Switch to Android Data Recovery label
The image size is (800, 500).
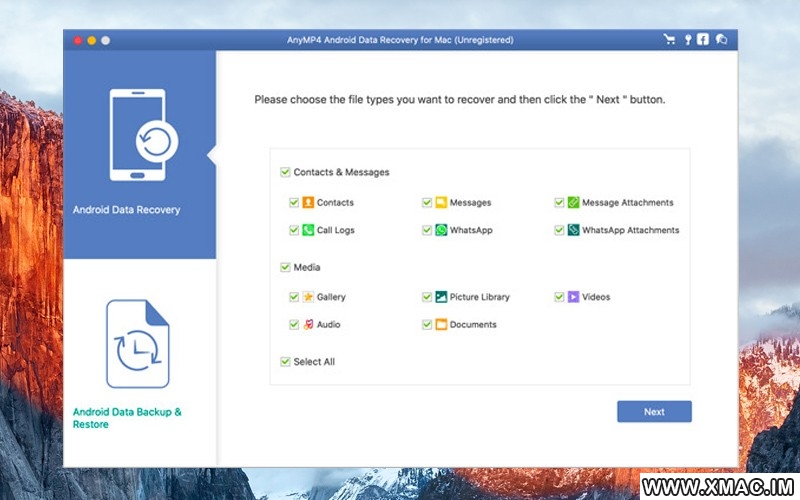(127, 210)
